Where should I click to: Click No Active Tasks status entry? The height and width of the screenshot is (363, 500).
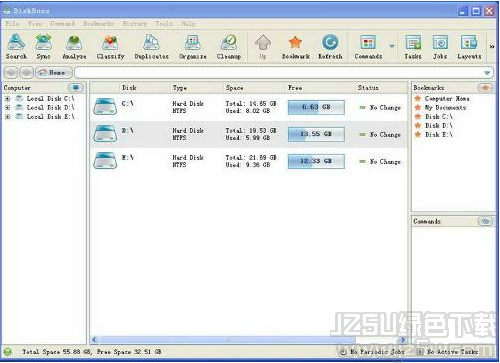(447, 352)
